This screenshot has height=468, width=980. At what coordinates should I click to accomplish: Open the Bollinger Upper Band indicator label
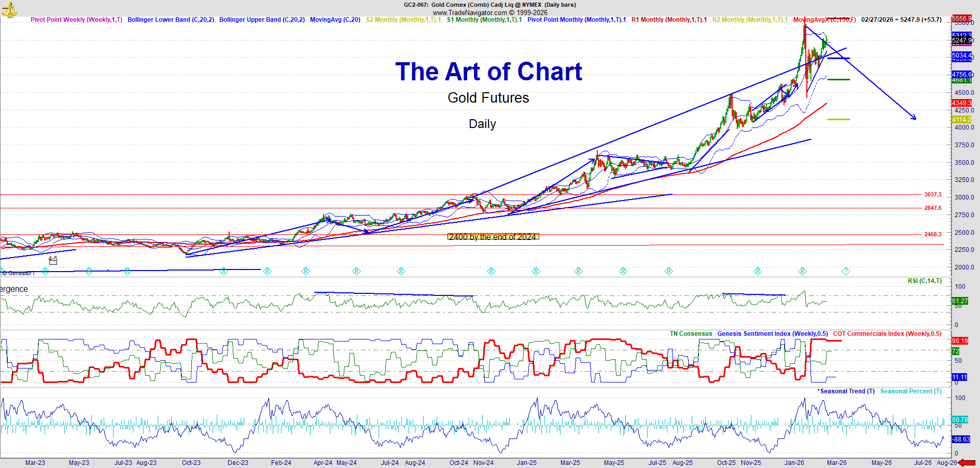click(x=262, y=20)
